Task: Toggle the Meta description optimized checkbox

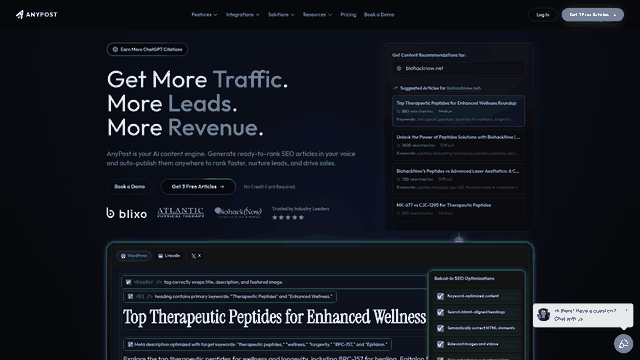Action: (x=130, y=344)
